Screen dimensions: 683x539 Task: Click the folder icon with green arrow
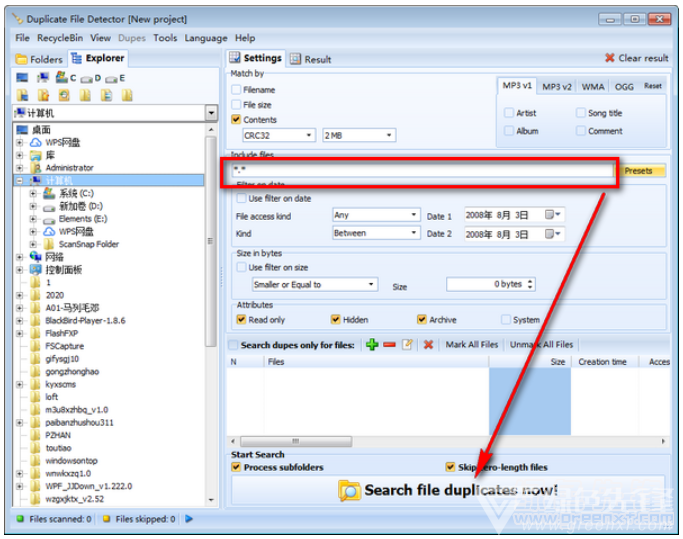point(64,95)
